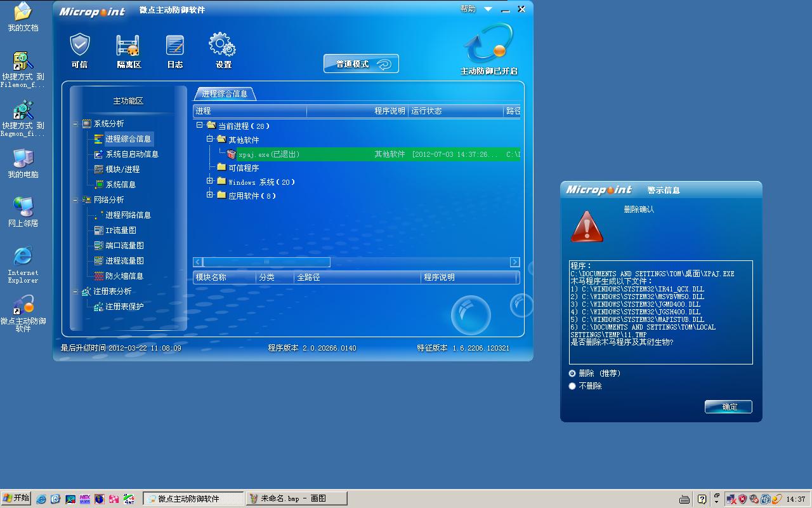The height and width of the screenshot is (508, 812).
Task: Click the 确定 button in the warning dialog
Action: (x=728, y=407)
